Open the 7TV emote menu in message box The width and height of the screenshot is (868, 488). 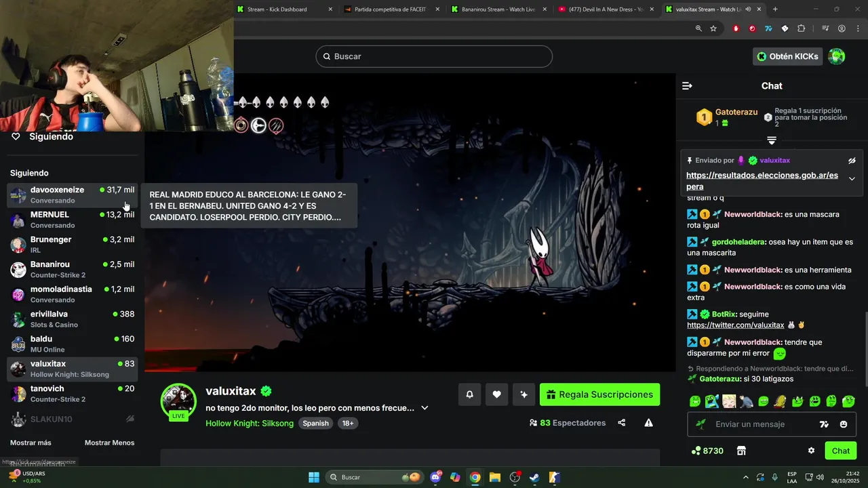pos(824,424)
